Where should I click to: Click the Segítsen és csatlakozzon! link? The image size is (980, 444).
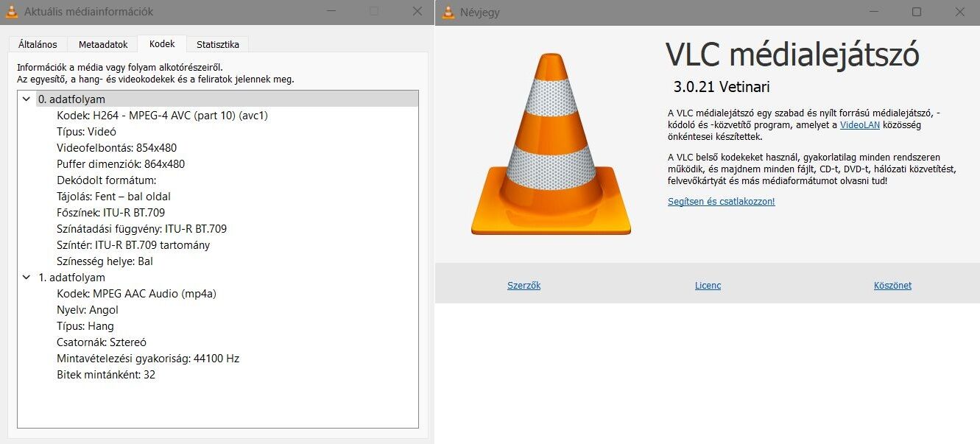721,201
